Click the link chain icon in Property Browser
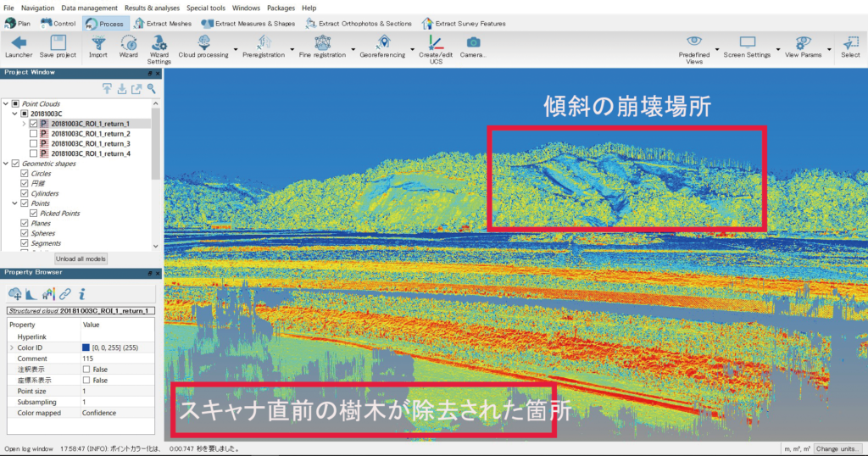 (x=65, y=294)
